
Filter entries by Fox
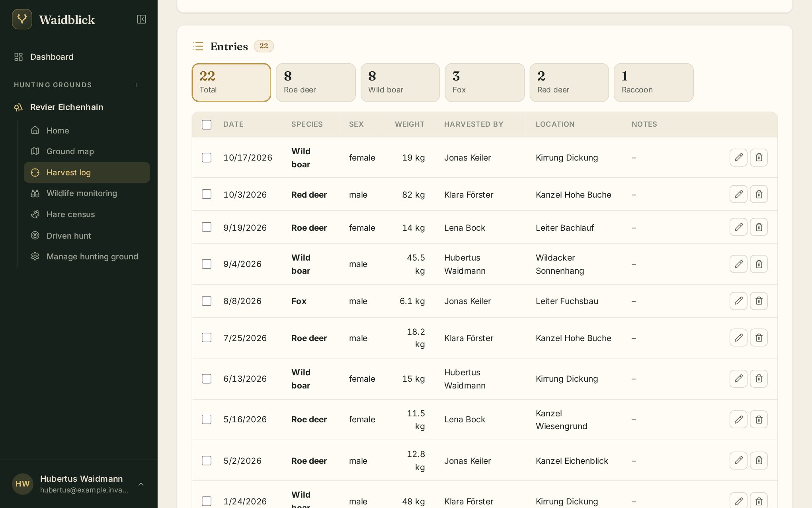(484, 82)
